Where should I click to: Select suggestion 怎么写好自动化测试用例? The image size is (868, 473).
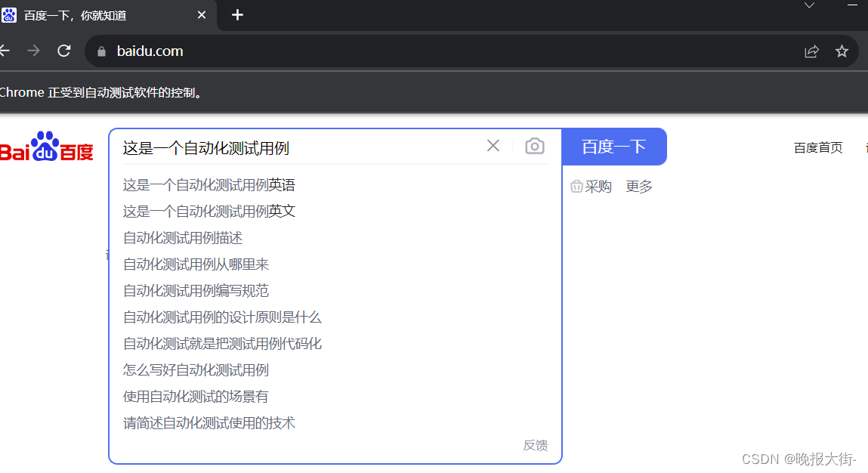tap(196, 369)
